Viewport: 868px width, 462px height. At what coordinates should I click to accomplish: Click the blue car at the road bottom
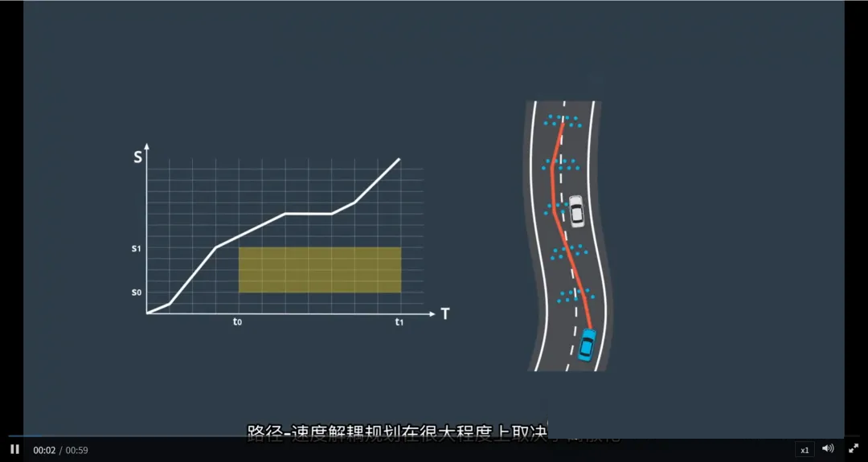[x=587, y=345]
